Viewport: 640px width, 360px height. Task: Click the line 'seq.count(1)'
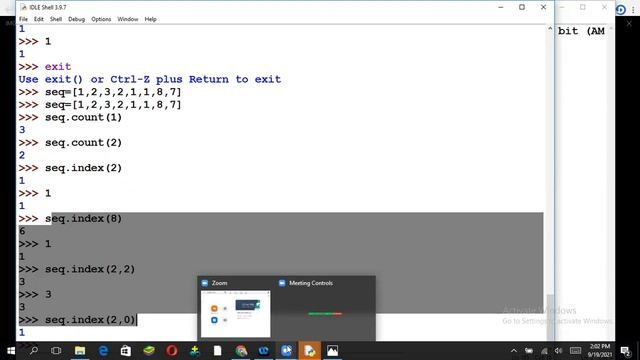83,118
